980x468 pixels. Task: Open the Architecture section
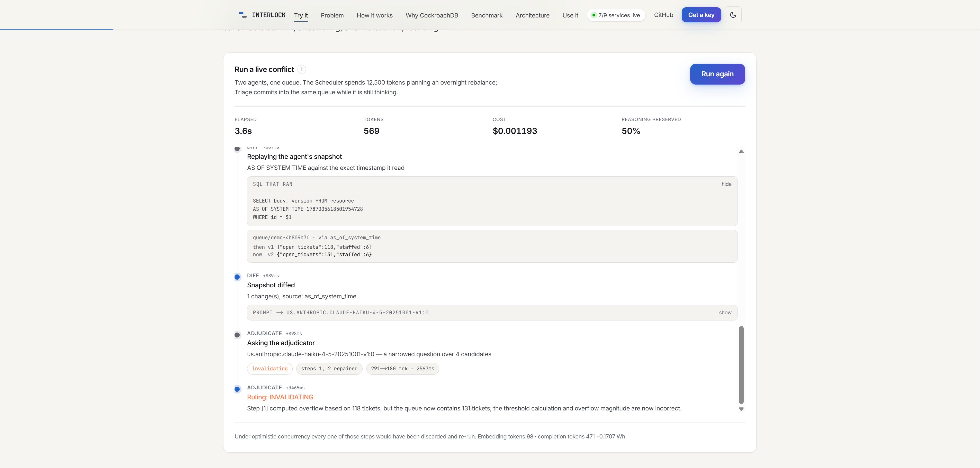[533, 15]
